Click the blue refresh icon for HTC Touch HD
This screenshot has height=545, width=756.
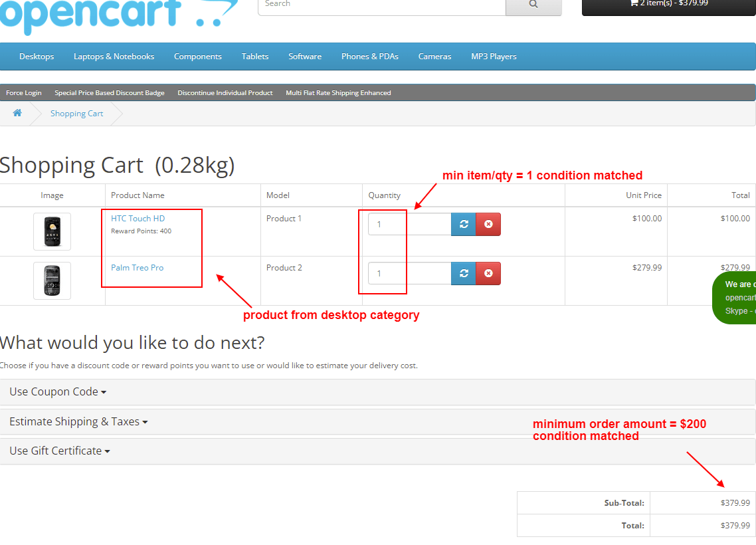click(463, 224)
